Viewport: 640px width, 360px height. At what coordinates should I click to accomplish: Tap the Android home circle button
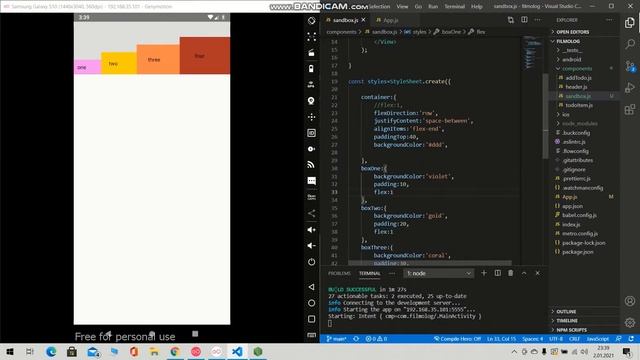(x=311, y=303)
